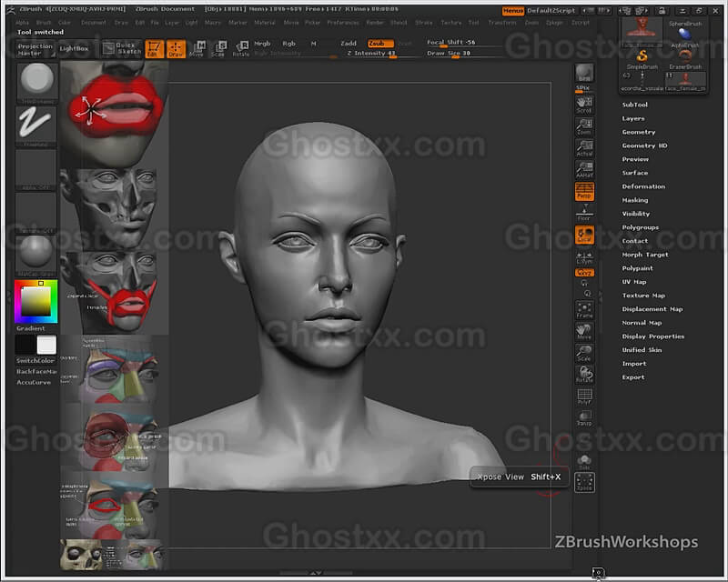Image resolution: width=728 pixels, height=582 pixels.
Task: Pick a color in the color picker square
Action: tap(35, 302)
